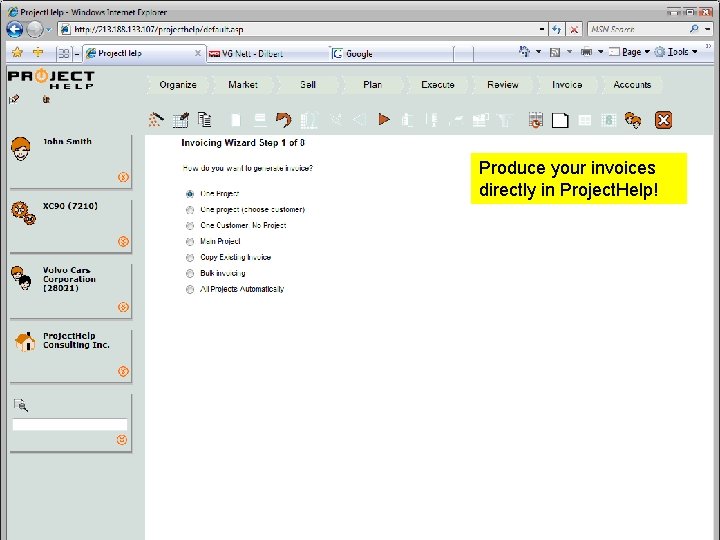This screenshot has height=540, width=720.
Task: Click the pin icon below ProjectHelp logo
Action: 14,99
